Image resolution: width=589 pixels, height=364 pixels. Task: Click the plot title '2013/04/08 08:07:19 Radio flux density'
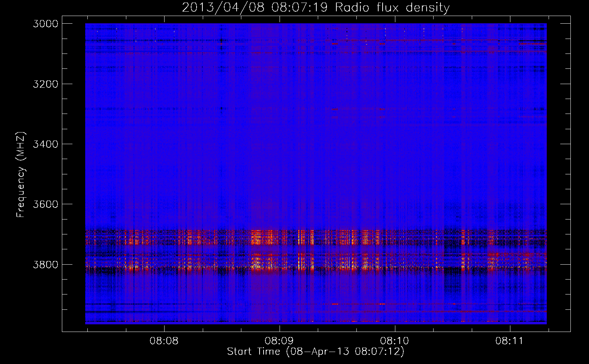(x=316, y=7)
